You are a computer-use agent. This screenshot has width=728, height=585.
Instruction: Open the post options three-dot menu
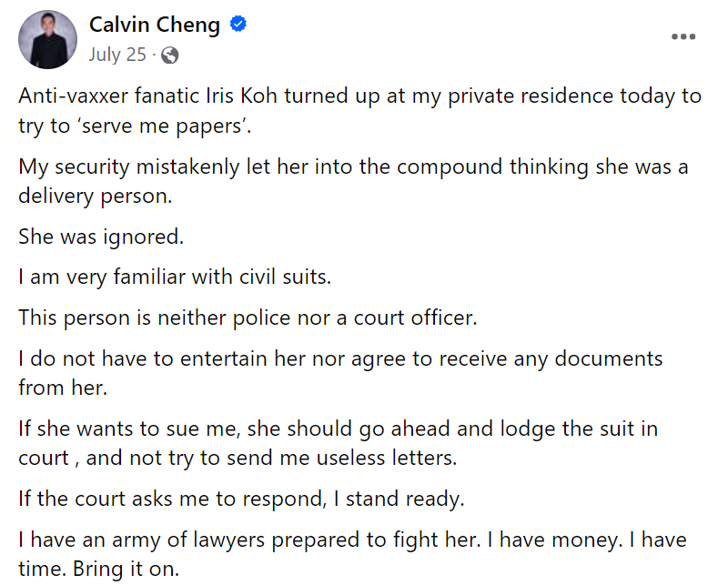click(682, 37)
